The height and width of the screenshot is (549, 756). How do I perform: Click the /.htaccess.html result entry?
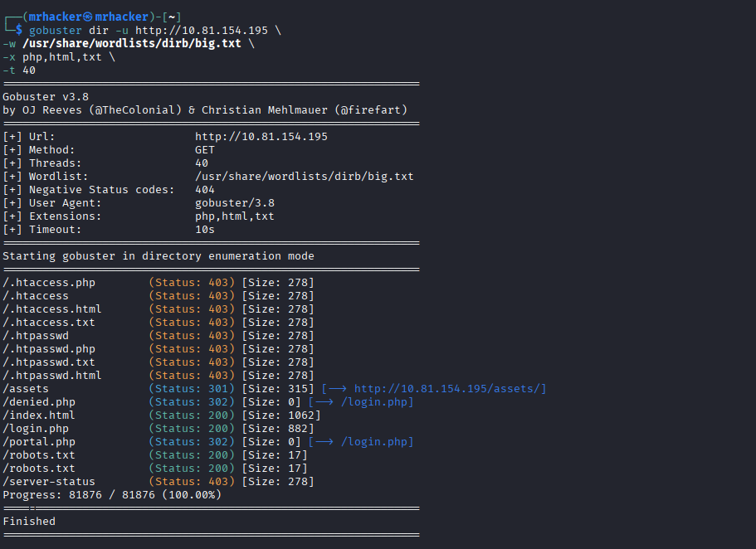click(52, 309)
